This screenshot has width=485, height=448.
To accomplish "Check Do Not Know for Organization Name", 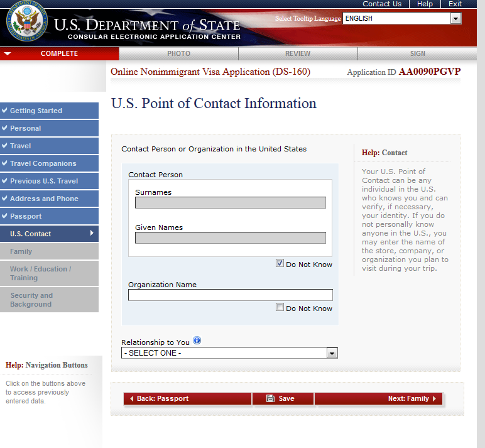I will [280, 307].
